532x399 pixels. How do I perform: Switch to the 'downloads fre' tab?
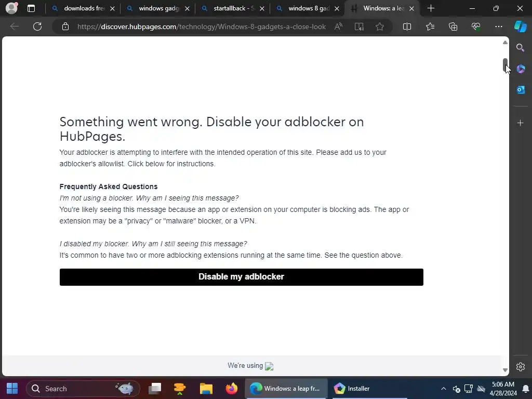point(84,8)
